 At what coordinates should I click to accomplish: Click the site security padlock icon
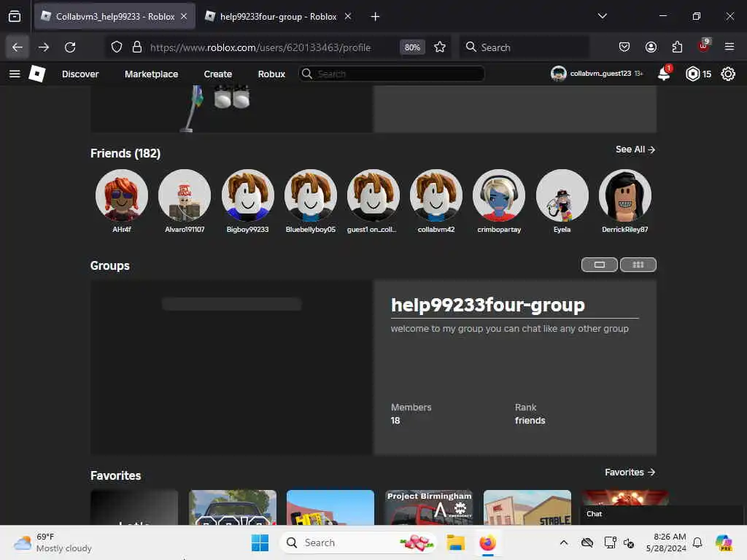pos(137,47)
